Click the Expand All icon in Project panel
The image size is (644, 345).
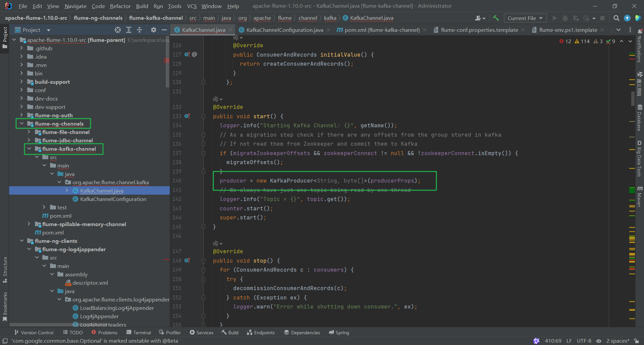129,30
